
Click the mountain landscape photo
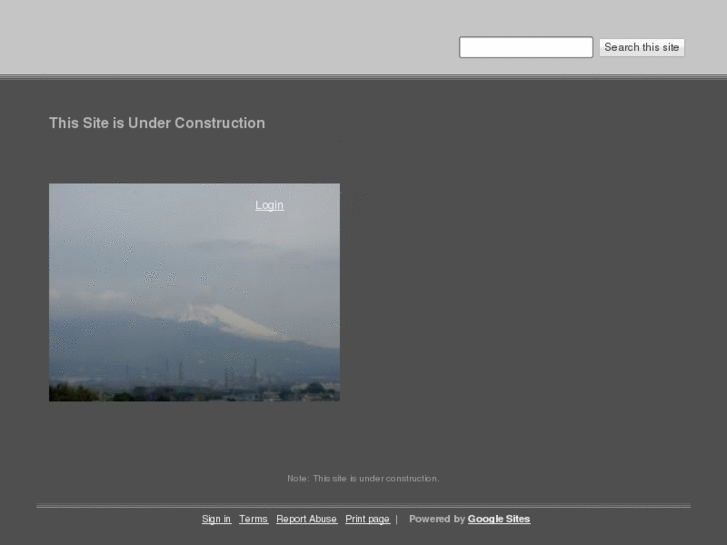194,292
